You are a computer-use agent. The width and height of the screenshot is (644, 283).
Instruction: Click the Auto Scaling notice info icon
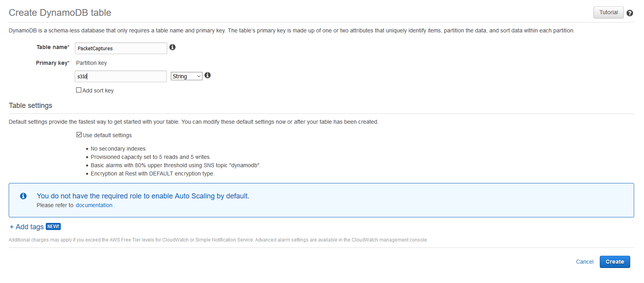coord(23,196)
